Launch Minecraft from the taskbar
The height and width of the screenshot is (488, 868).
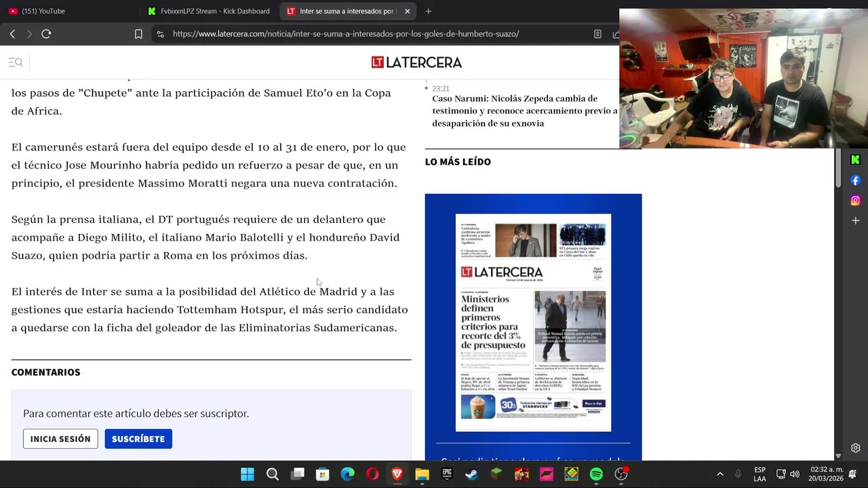(x=496, y=474)
